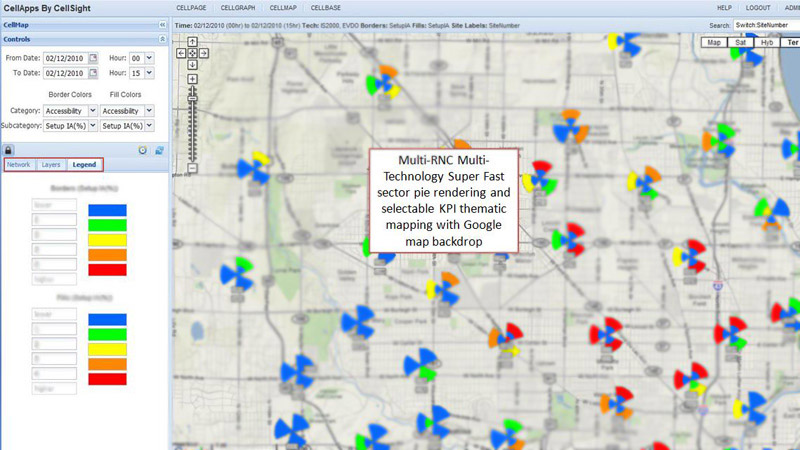Viewport: 800px width, 450px height.
Task: Switch to the Layers tab
Action: (51, 164)
